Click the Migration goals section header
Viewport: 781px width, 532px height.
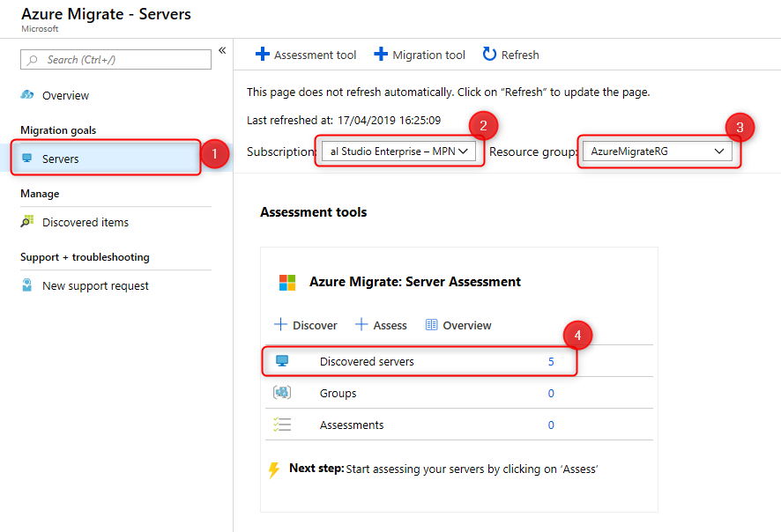pyautogui.click(x=58, y=130)
